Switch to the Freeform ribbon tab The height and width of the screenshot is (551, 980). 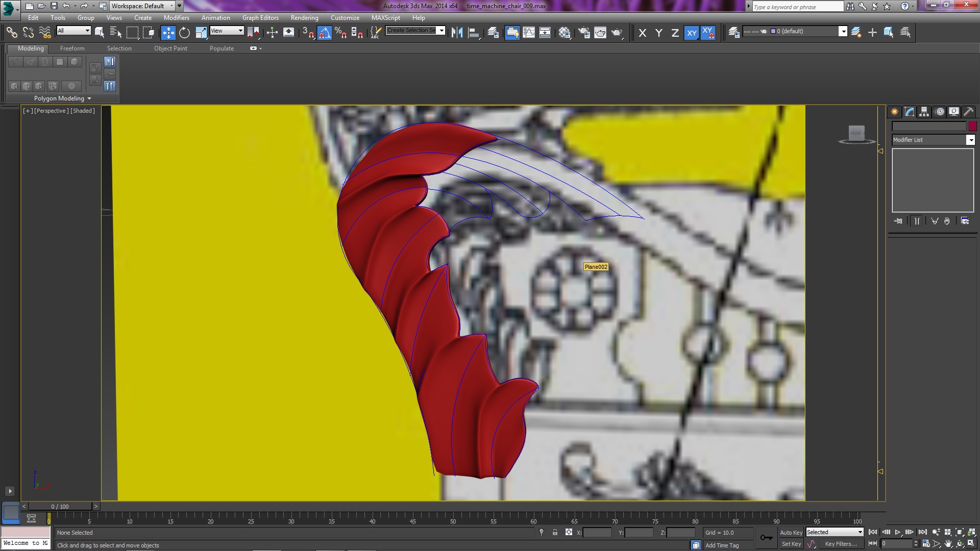click(72, 48)
